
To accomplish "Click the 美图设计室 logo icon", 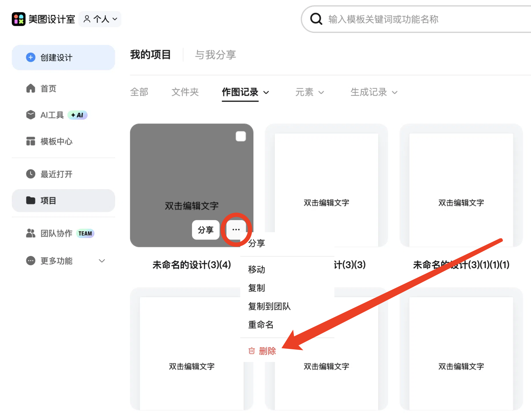I will (x=19, y=19).
